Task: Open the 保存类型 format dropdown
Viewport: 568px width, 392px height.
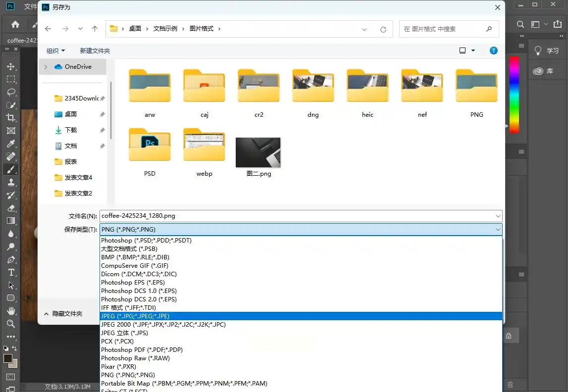Action: click(x=301, y=230)
